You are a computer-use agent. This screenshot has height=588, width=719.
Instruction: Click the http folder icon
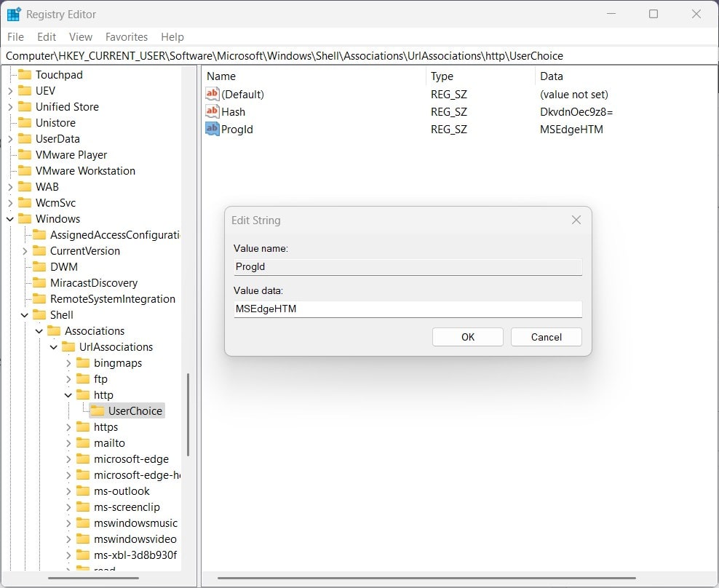[83, 394]
